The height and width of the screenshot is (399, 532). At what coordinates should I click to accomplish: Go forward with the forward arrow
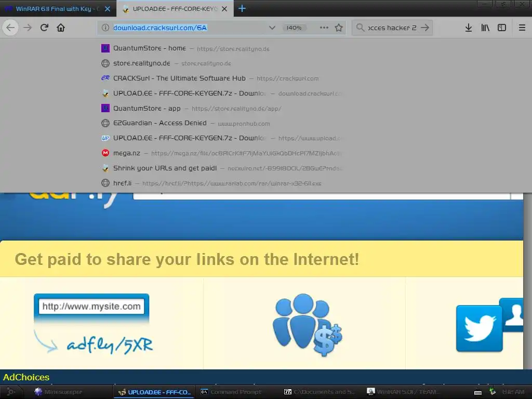tap(28, 28)
